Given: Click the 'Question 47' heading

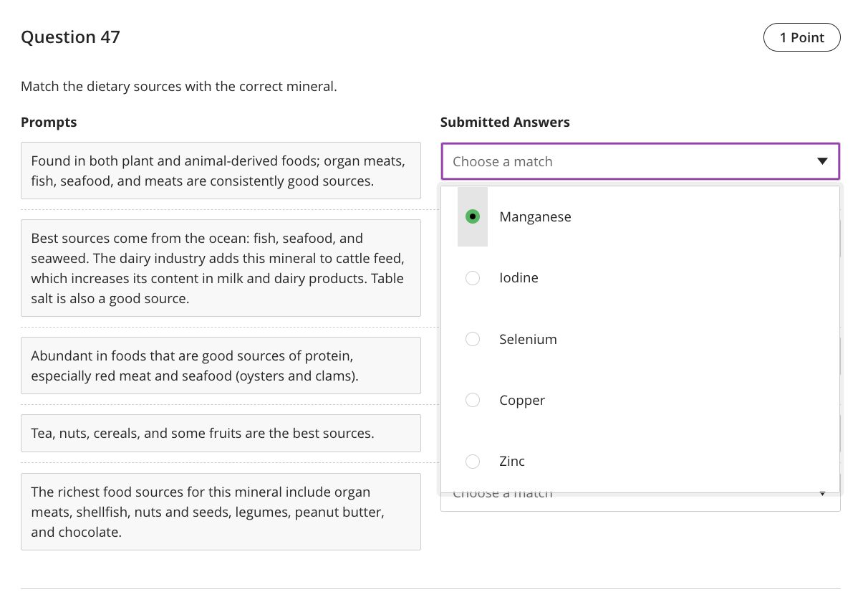Looking at the screenshot, I should [x=70, y=37].
